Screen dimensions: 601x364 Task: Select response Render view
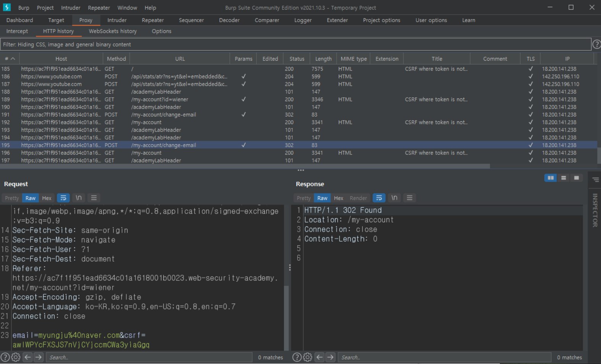[x=358, y=198]
